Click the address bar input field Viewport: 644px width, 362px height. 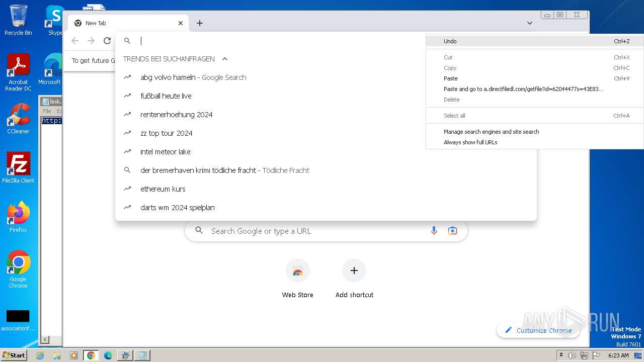pos(282,41)
